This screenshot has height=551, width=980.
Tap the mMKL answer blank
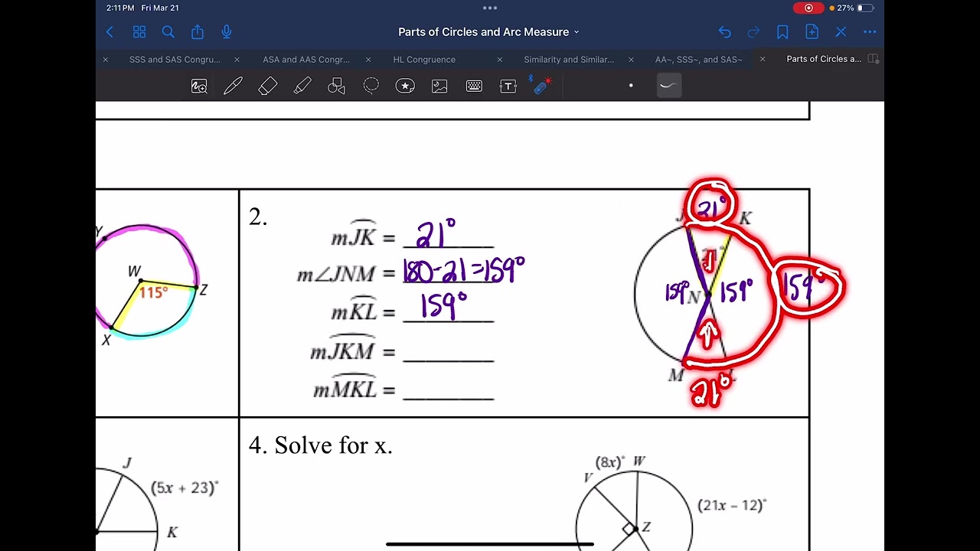pyautogui.click(x=449, y=390)
